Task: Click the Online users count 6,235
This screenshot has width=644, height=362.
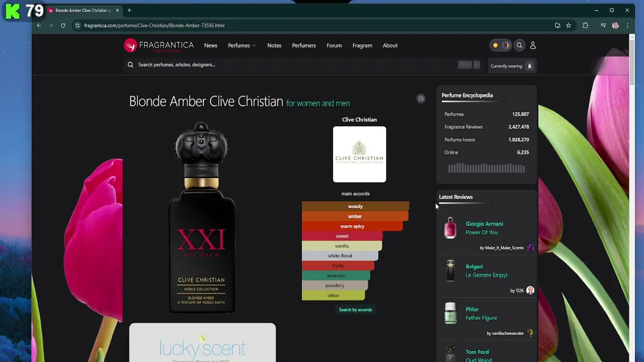Action: 523,152
